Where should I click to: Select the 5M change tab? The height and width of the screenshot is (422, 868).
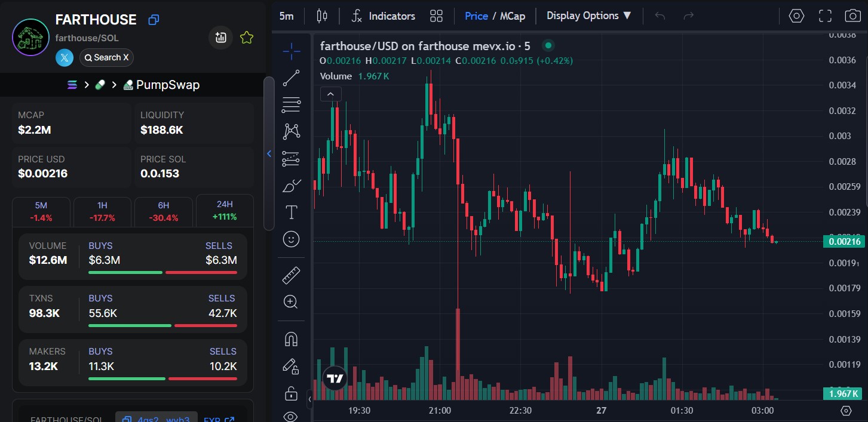(41, 211)
